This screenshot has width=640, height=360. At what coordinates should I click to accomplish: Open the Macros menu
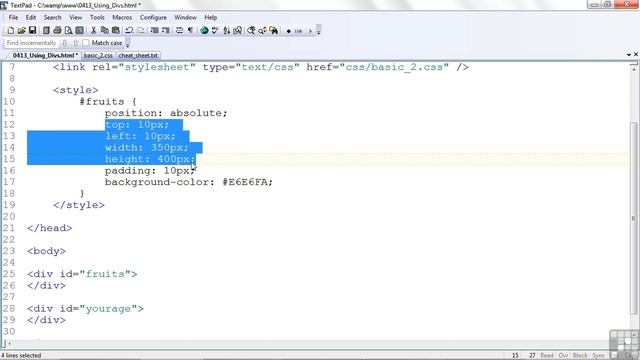click(122, 18)
